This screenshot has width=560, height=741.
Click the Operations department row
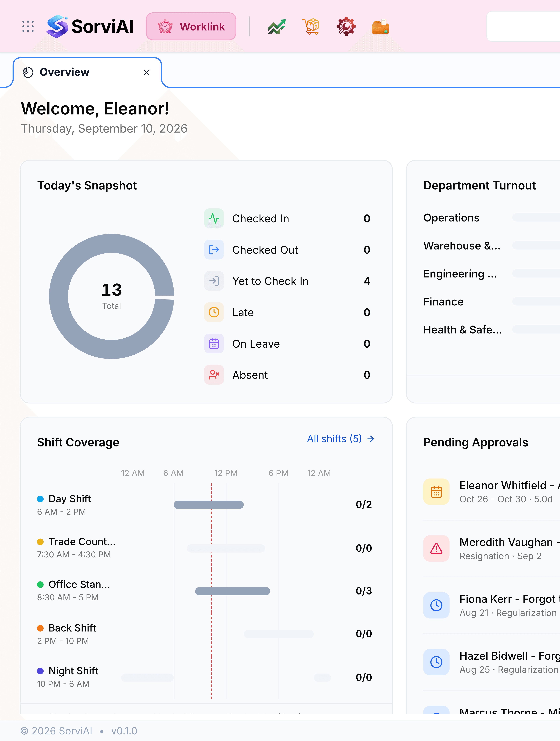(492, 218)
